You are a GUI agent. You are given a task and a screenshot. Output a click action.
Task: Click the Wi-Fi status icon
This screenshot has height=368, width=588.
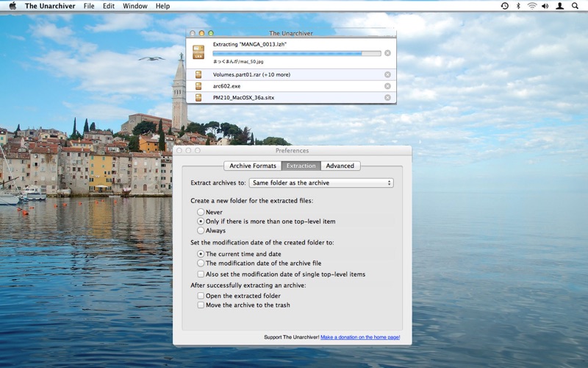click(x=531, y=6)
